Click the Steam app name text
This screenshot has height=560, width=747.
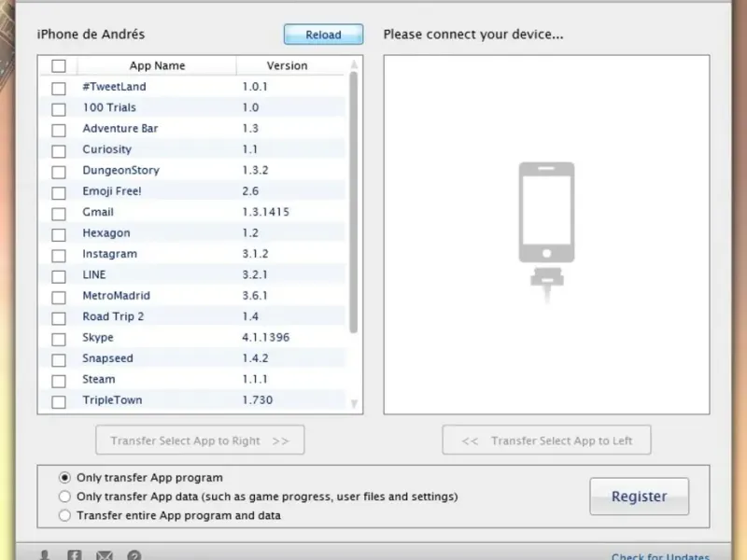(99, 379)
